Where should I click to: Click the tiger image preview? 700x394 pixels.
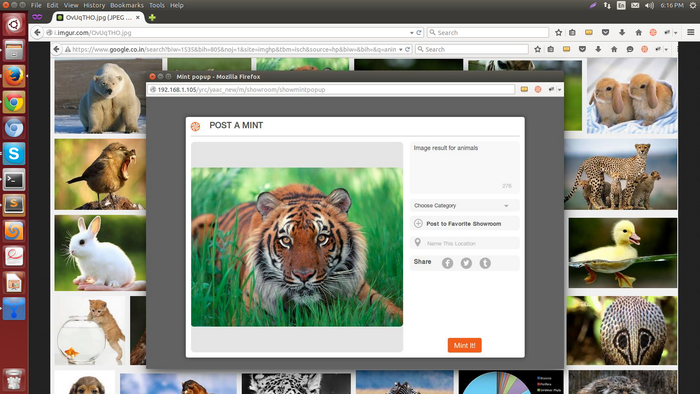click(297, 247)
